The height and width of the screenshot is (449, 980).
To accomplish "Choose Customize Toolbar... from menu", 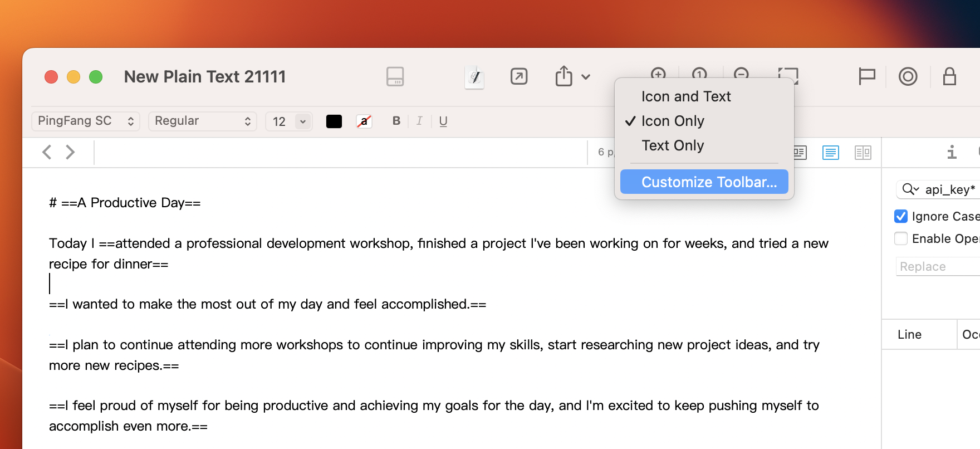I will coord(704,182).
